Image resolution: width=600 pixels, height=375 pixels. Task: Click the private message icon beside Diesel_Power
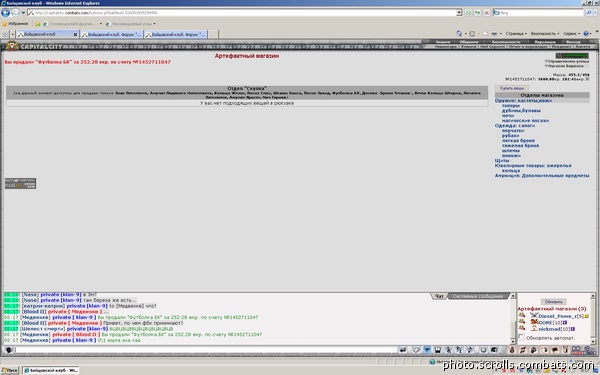click(522, 316)
